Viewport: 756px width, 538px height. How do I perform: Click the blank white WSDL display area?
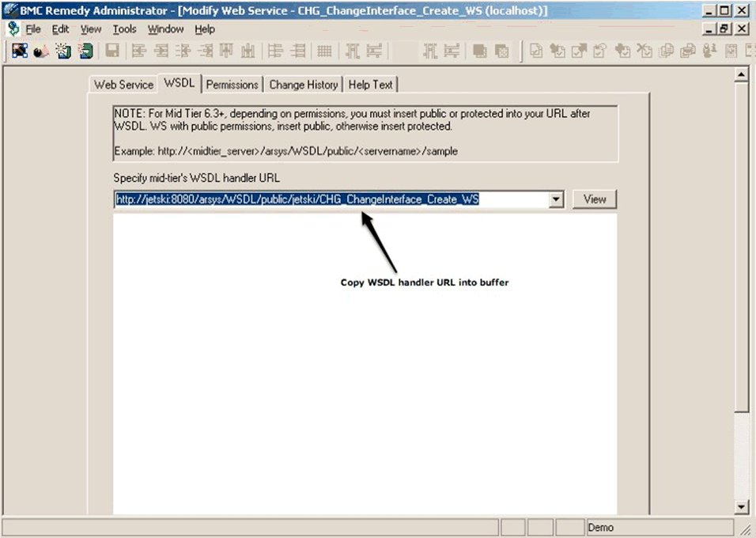click(365, 364)
